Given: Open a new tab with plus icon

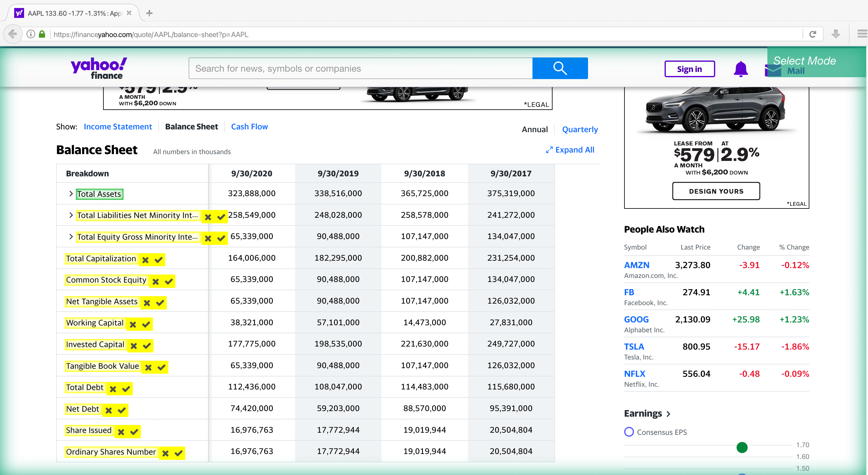Looking at the screenshot, I should pyautogui.click(x=150, y=13).
